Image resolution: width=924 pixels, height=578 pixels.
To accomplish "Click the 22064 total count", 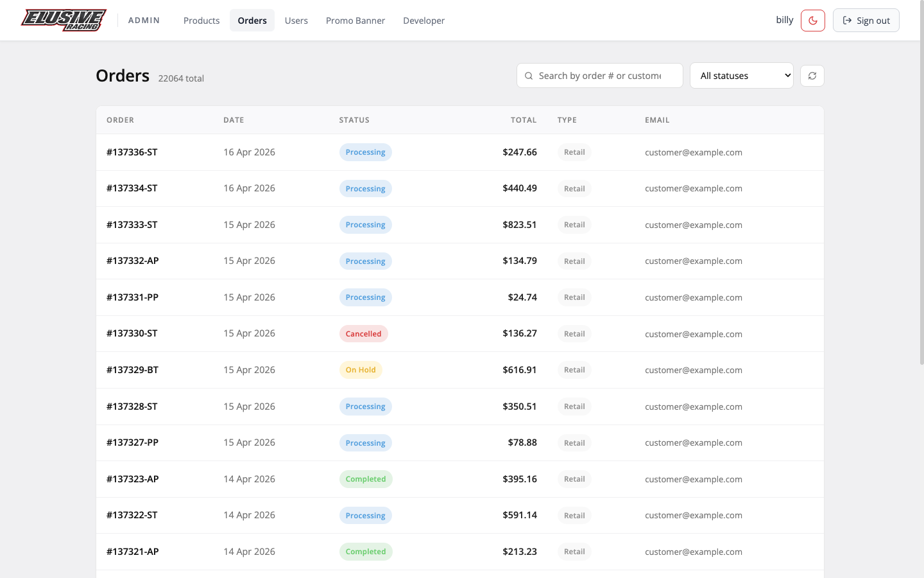I will click(x=181, y=78).
